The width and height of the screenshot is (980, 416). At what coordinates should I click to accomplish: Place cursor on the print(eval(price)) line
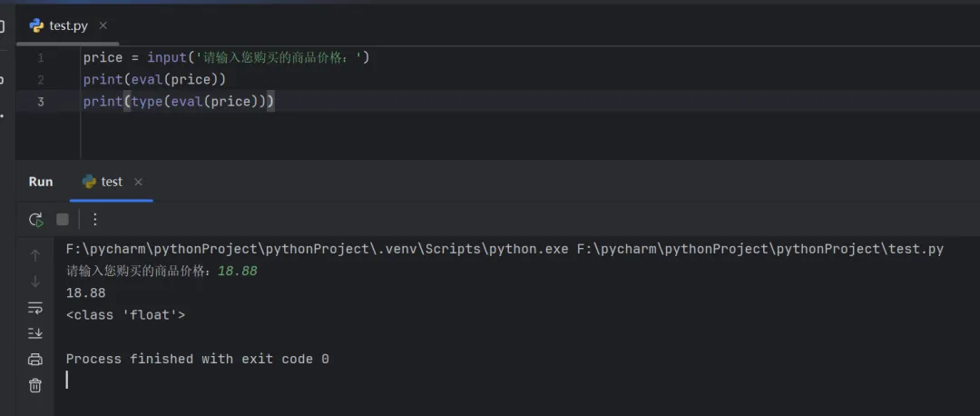pyautogui.click(x=154, y=80)
